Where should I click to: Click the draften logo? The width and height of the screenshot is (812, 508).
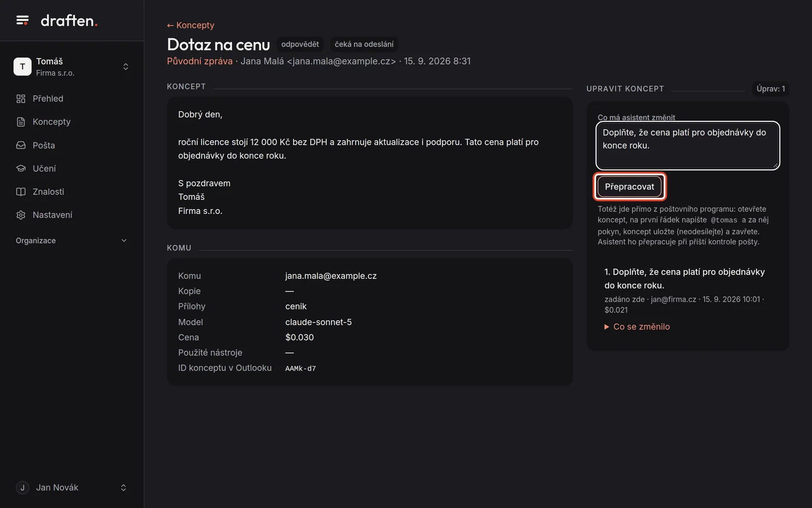click(x=69, y=21)
